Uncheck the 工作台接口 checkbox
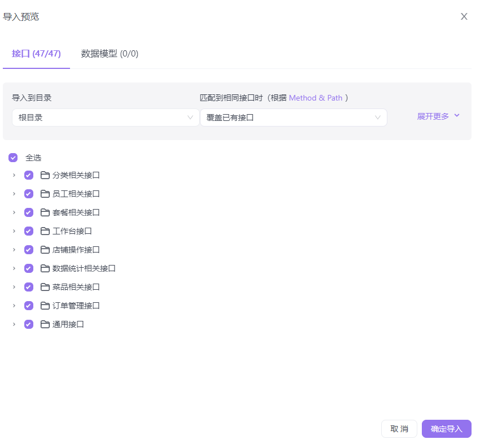 pyautogui.click(x=29, y=231)
